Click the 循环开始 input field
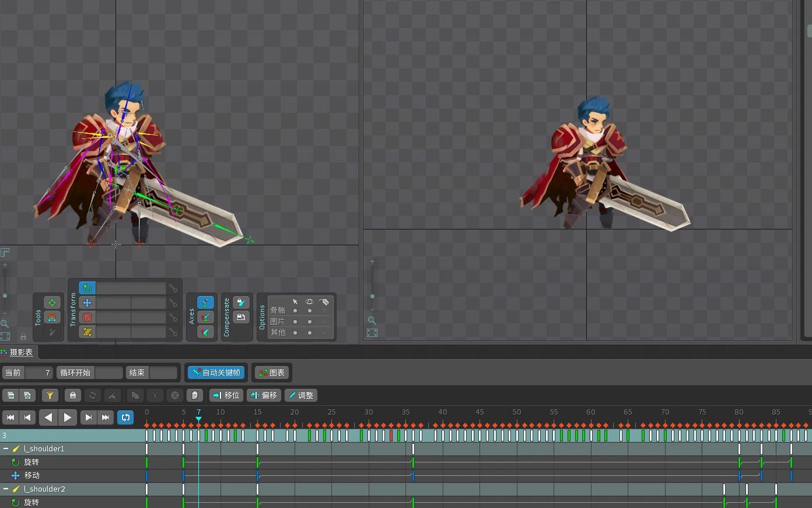This screenshot has width=812, height=508. (x=109, y=373)
